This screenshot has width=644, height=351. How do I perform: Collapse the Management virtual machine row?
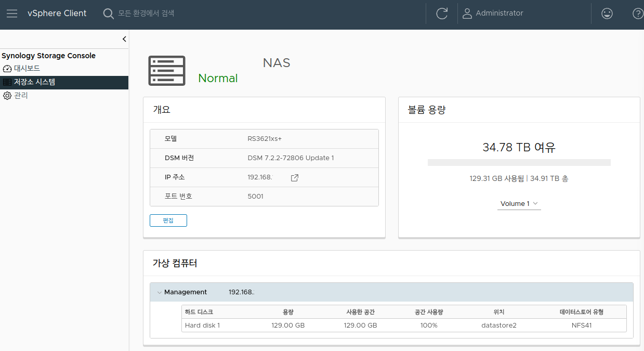[x=160, y=292]
